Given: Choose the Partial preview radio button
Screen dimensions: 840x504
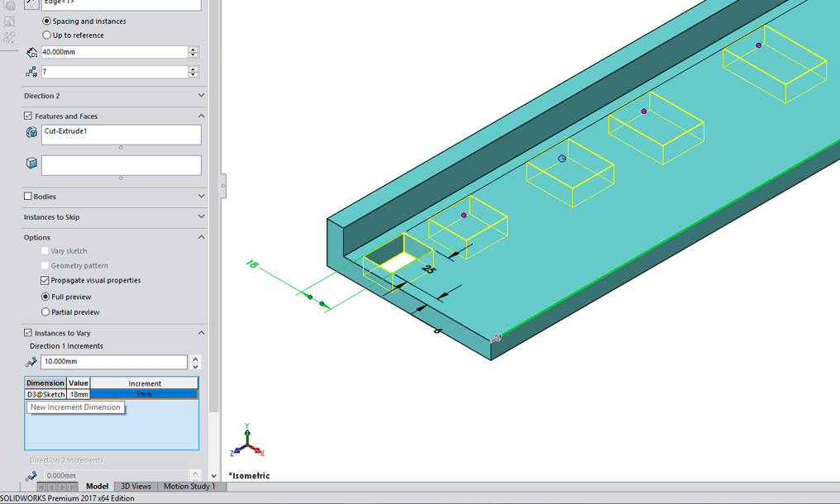Looking at the screenshot, I should (x=46, y=312).
